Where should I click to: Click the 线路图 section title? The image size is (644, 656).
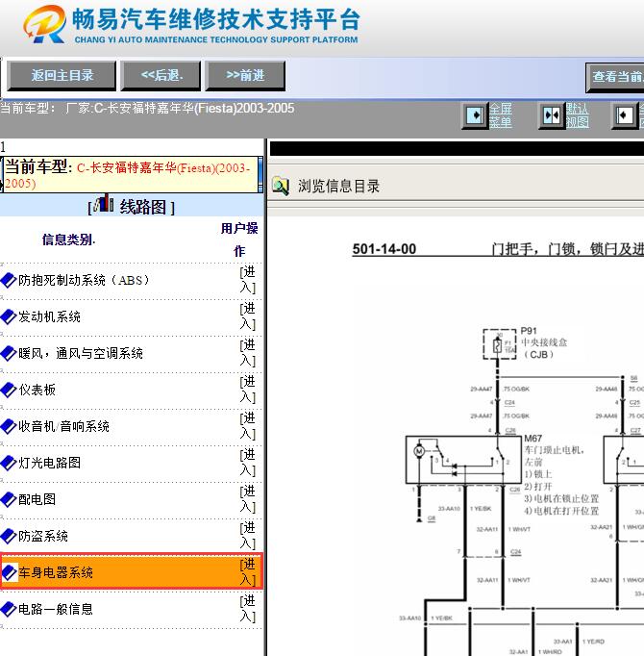(x=142, y=207)
